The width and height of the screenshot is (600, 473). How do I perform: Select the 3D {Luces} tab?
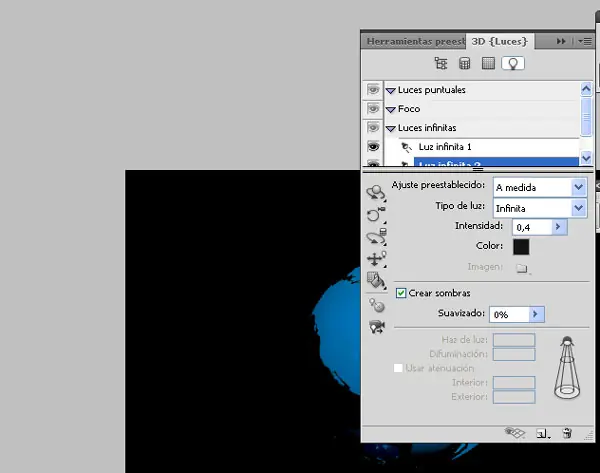tap(500, 41)
